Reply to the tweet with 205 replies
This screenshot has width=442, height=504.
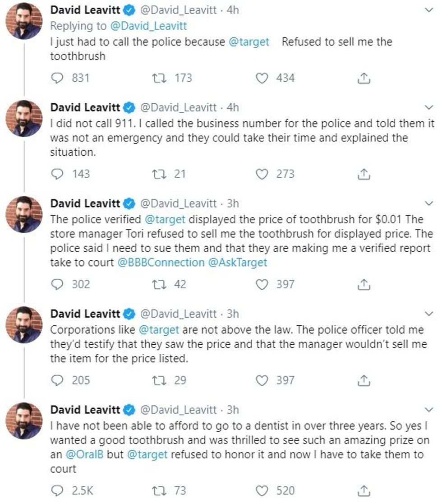pyautogui.click(x=57, y=380)
